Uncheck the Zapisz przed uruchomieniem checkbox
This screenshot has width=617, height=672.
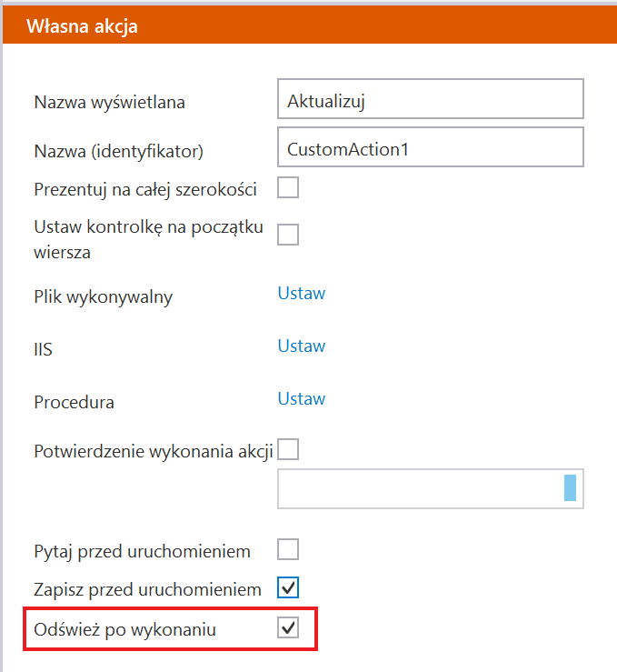pyautogui.click(x=288, y=587)
